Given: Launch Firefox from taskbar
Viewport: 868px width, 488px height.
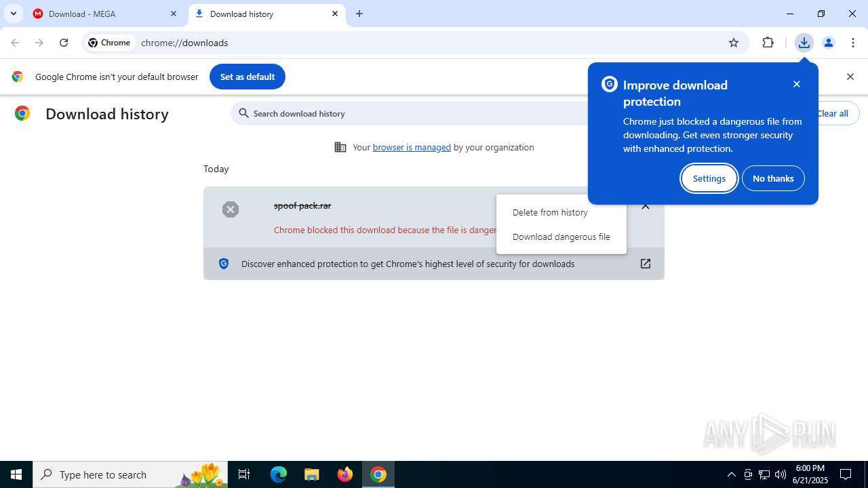Looking at the screenshot, I should coord(345,474).
